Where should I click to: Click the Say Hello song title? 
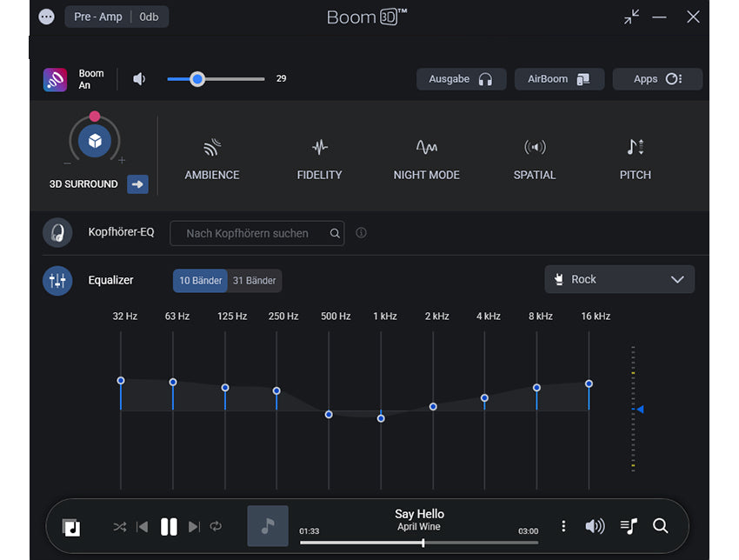(419, 514)
